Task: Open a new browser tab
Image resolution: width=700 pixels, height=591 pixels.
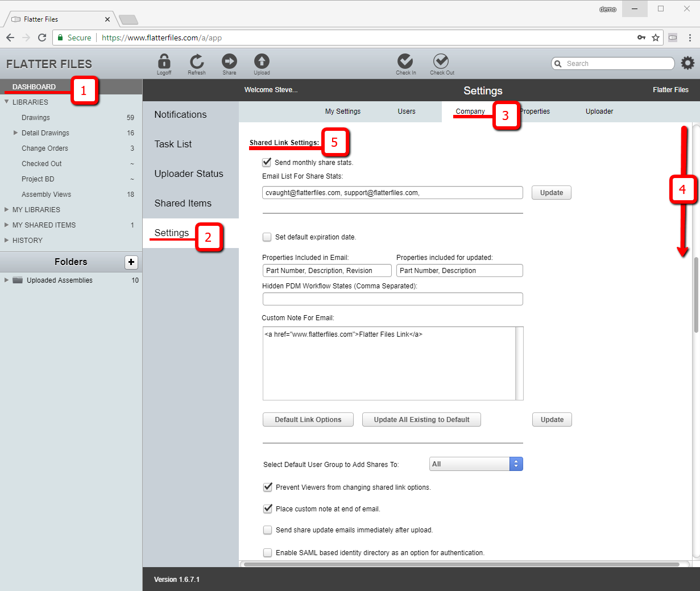Action: click(x=129, y=20)
